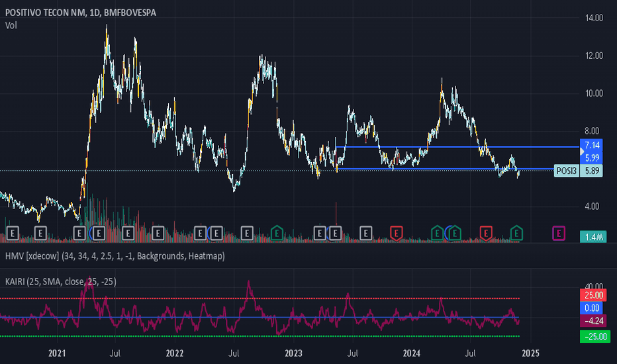The image size is (617, 364).
Task: Select the red dotted KAIRI upper threshold line
Action: [x=260, y=298]
